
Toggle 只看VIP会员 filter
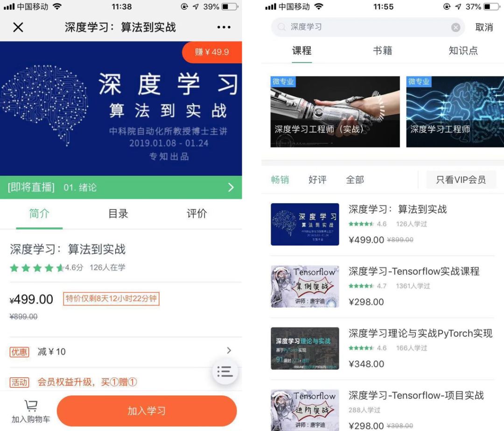461,180
